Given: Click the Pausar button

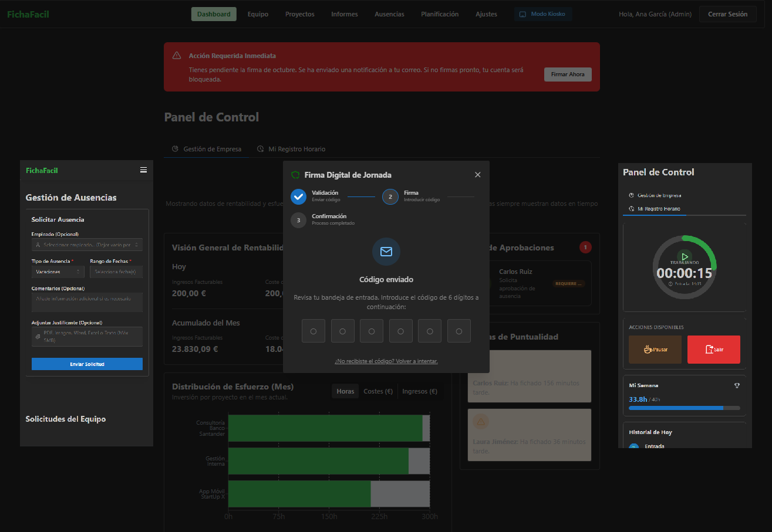Looking at the screenshot, I should tap(655, 350).
